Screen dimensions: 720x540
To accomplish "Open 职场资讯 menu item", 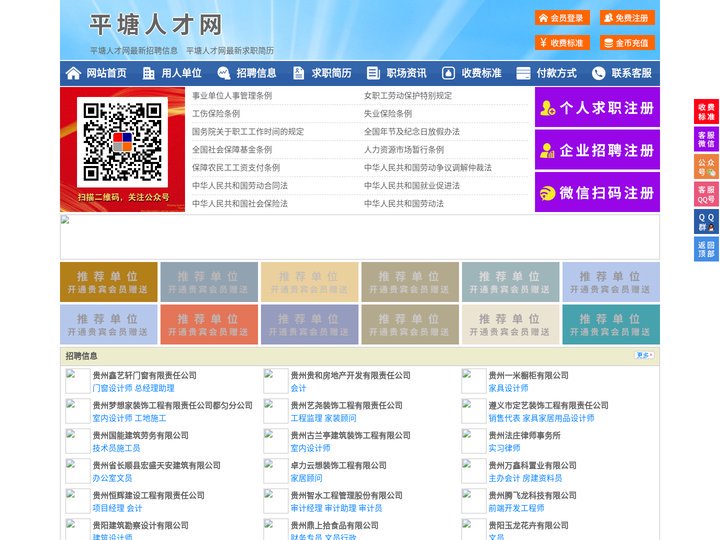I will tap(406, 73).
